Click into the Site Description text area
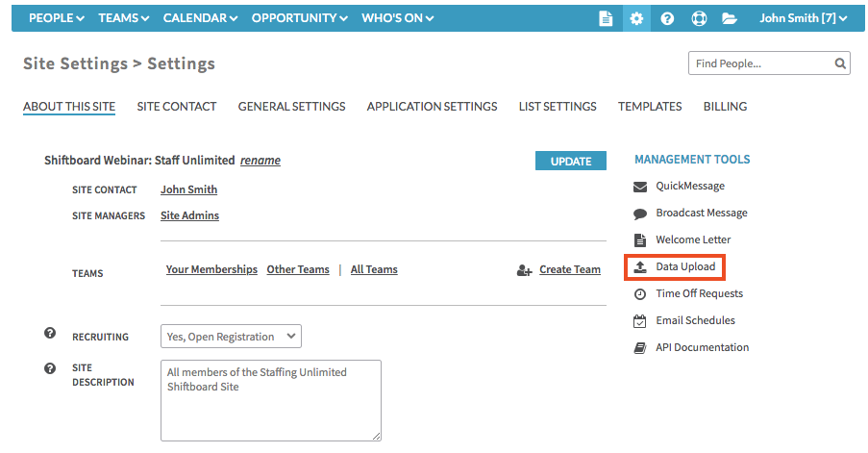 click(x=271, y=400)
